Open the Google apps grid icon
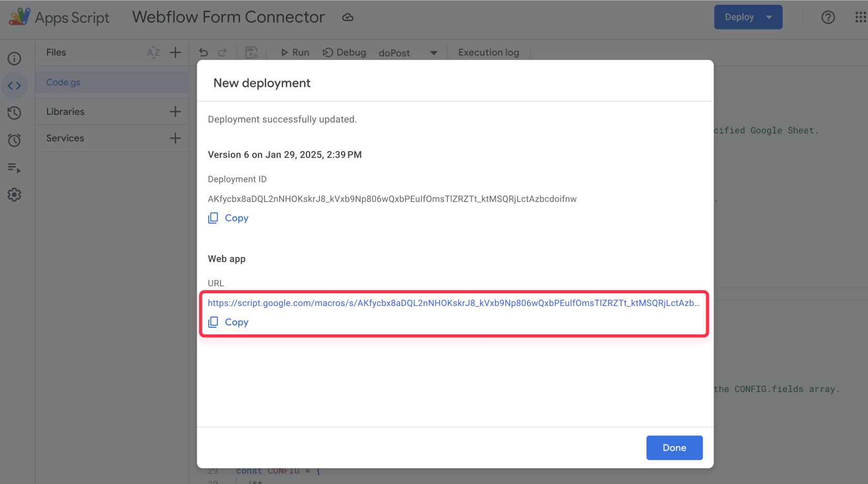 (x=860, y=17)
